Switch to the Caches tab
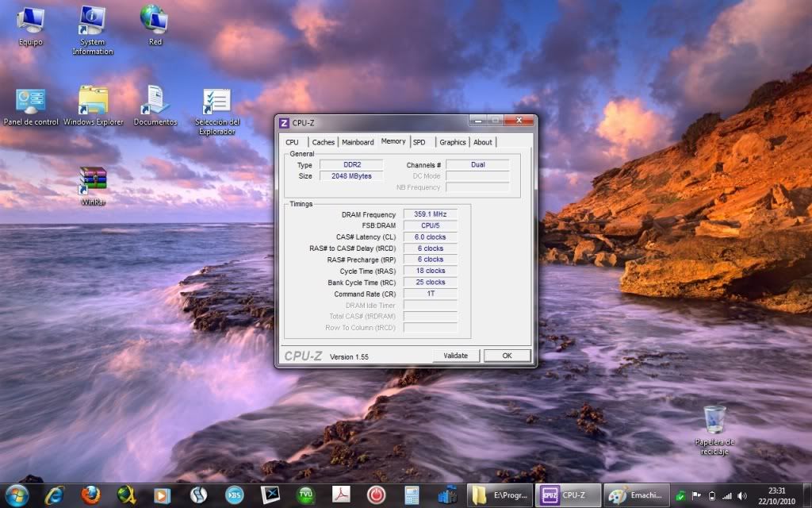Screen dimensions: 812x508 pyautogui.click(x=324, y=142)
